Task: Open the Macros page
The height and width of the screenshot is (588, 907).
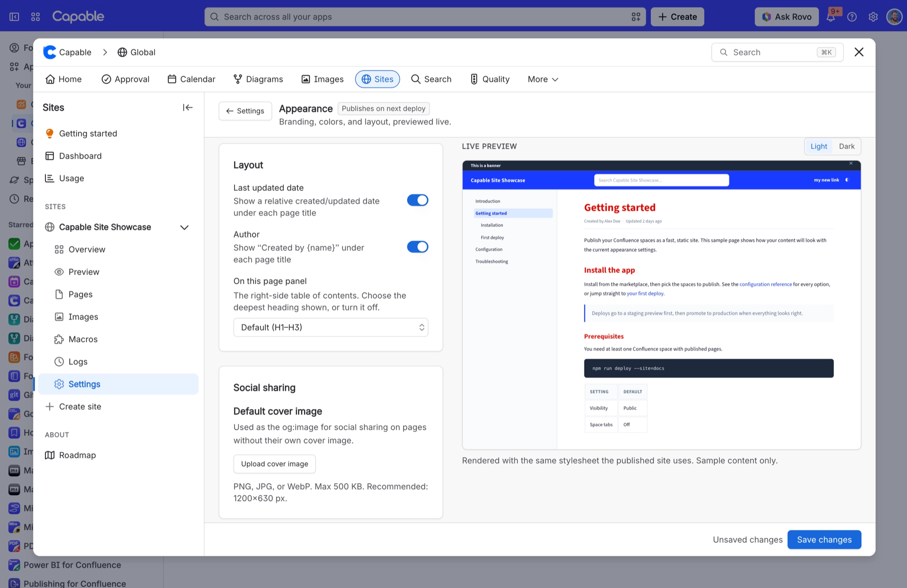Action: 119,340
